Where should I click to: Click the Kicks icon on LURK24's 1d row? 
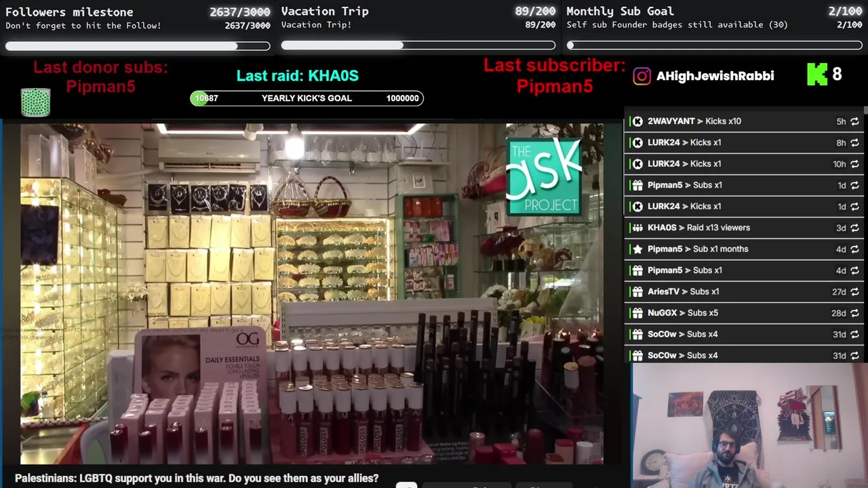pos(637,206)
